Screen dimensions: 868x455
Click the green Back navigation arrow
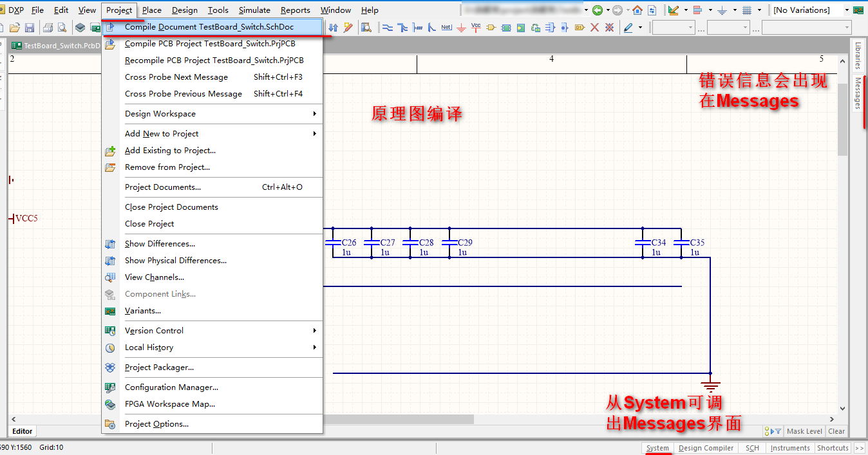point(598,10)
